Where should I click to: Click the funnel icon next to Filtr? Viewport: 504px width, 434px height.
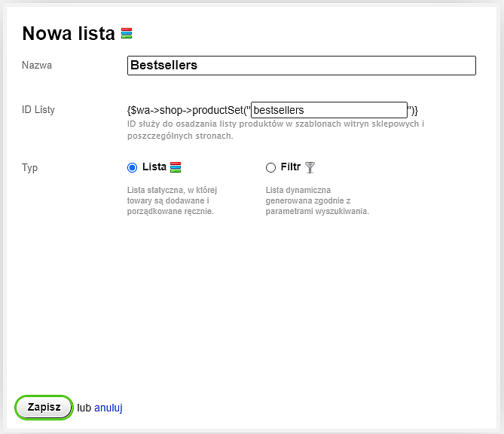(310, 167)
